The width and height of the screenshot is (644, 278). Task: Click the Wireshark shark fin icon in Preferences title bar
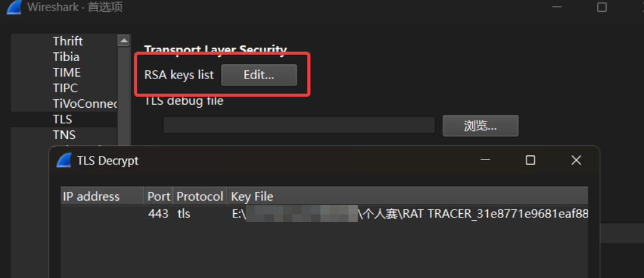13,7
